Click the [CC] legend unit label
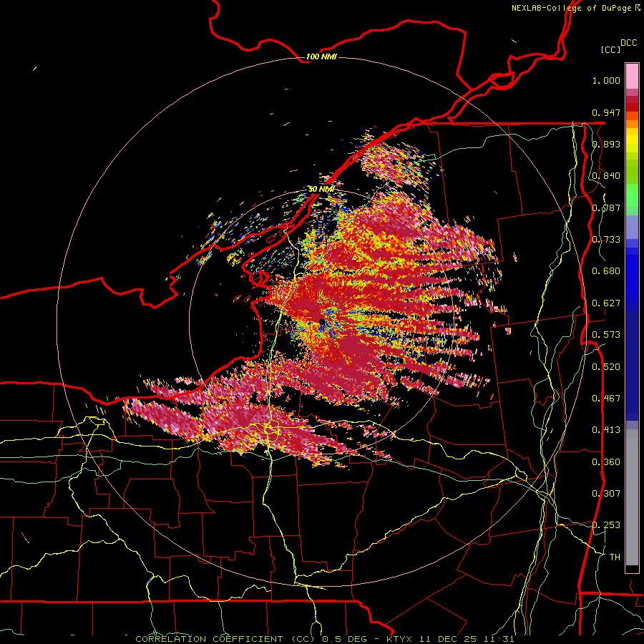 610,50
